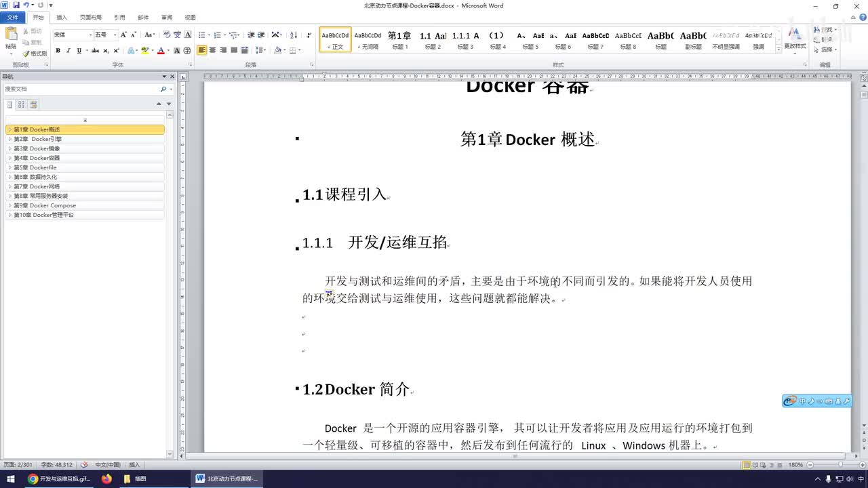Toggle underline formatting

click(79, 50)
